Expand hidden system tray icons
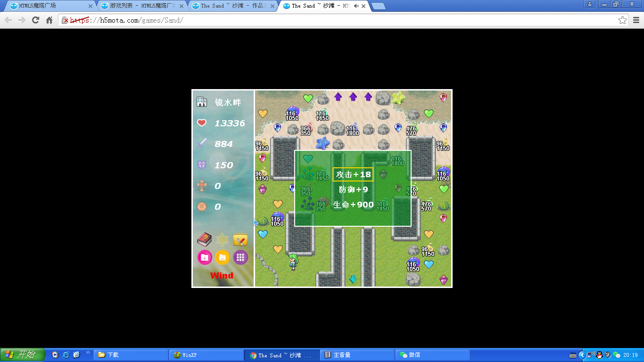 coord(582,355)
